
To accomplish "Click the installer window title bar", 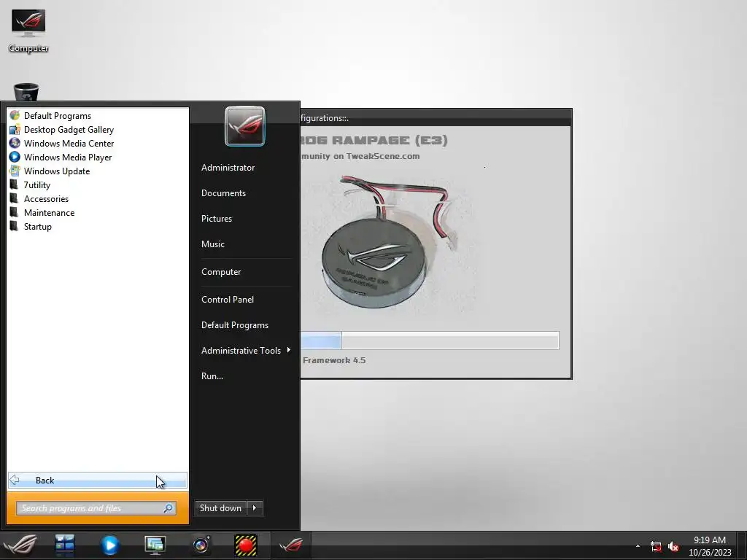I will tap(436, 117).
